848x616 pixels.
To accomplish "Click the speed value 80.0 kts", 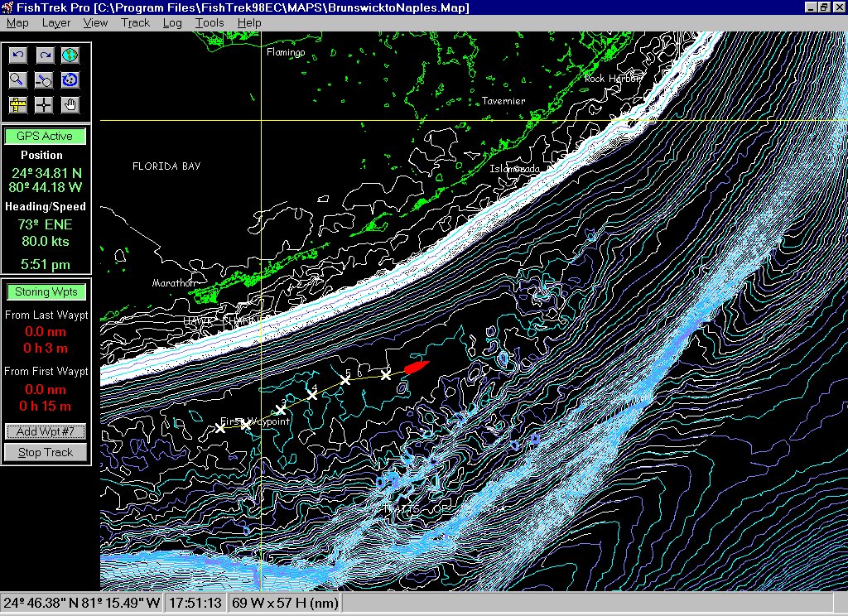I will (x=46, y=241).
